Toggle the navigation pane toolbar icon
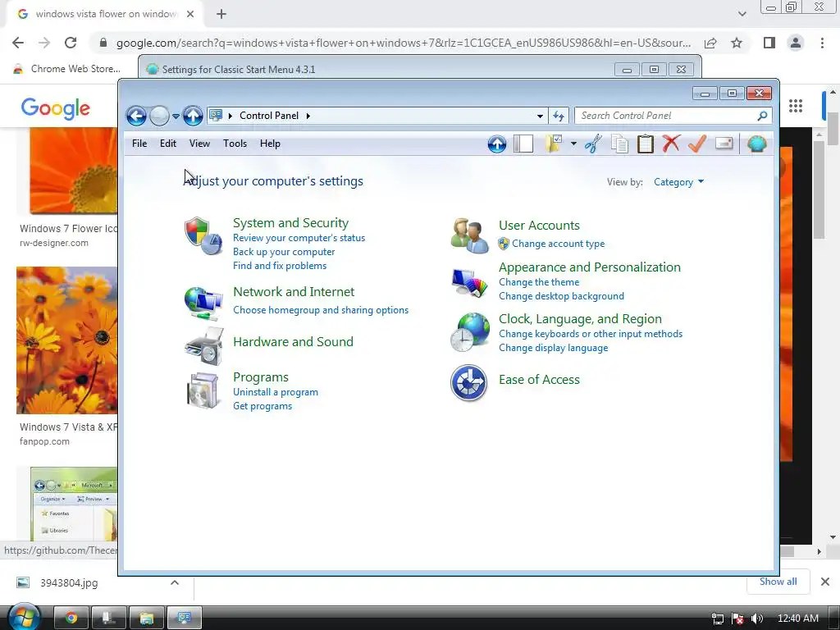The height and width of the screenshot is (630, 840). (x=523, y=144)
